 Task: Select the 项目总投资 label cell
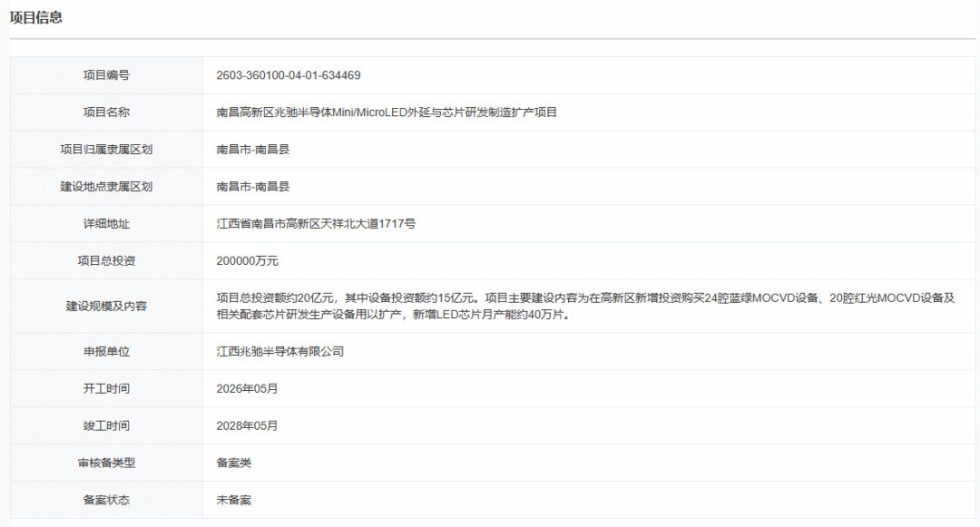pyautogui.click(x=106, y=261)
